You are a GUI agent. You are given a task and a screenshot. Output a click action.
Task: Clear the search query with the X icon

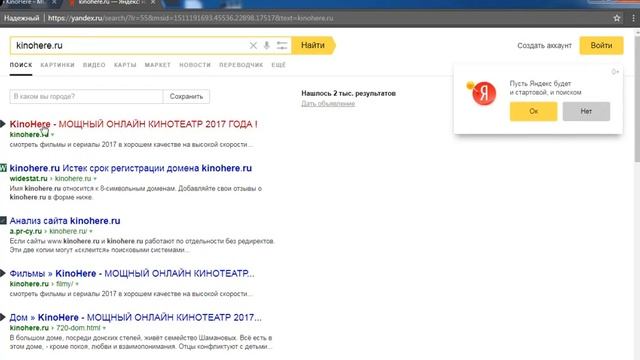[253, 45]
